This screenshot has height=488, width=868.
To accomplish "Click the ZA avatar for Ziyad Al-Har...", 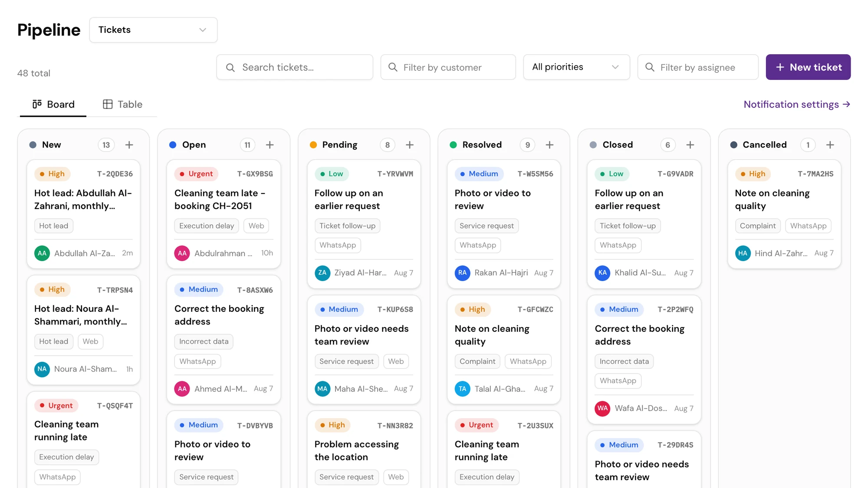I will coord(322,273).
